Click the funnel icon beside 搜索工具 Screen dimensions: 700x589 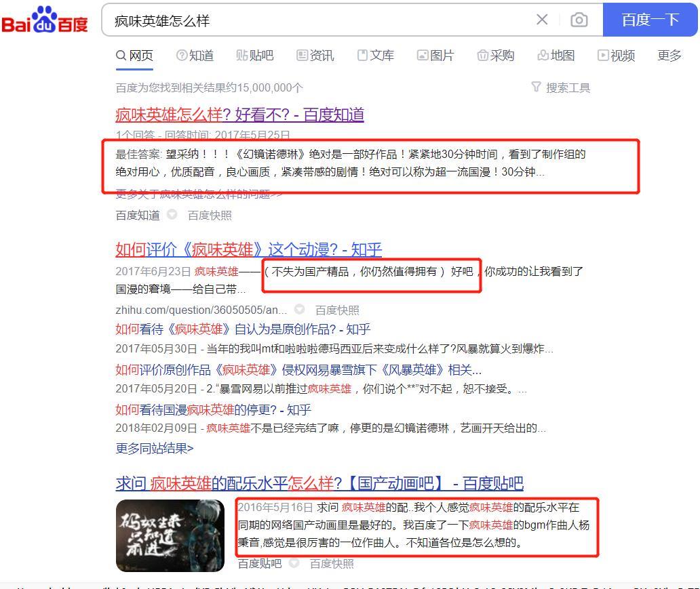[x=536, y=87]
